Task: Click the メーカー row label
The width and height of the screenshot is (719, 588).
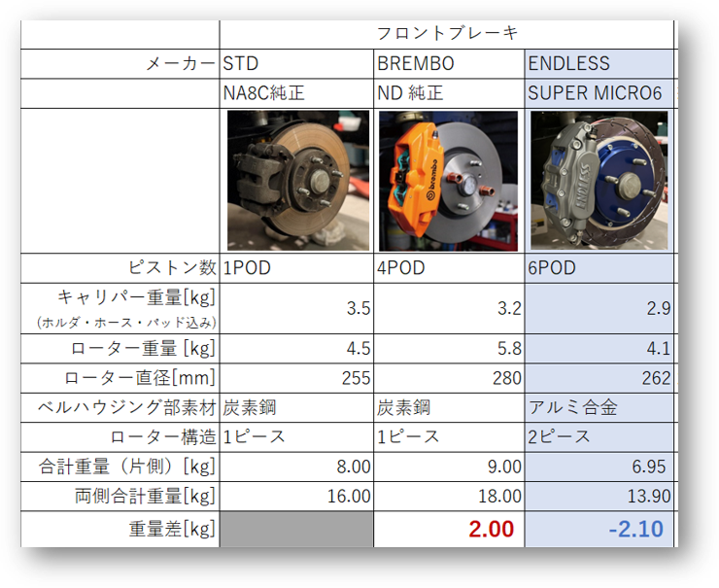Action: (x=181, y=64)
